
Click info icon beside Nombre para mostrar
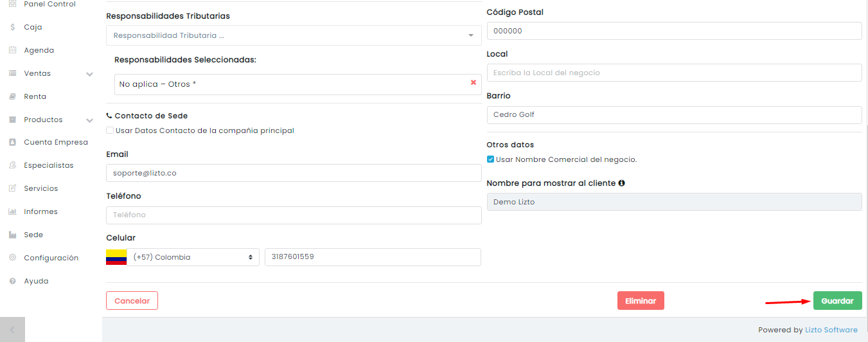[x=621, y=183]
